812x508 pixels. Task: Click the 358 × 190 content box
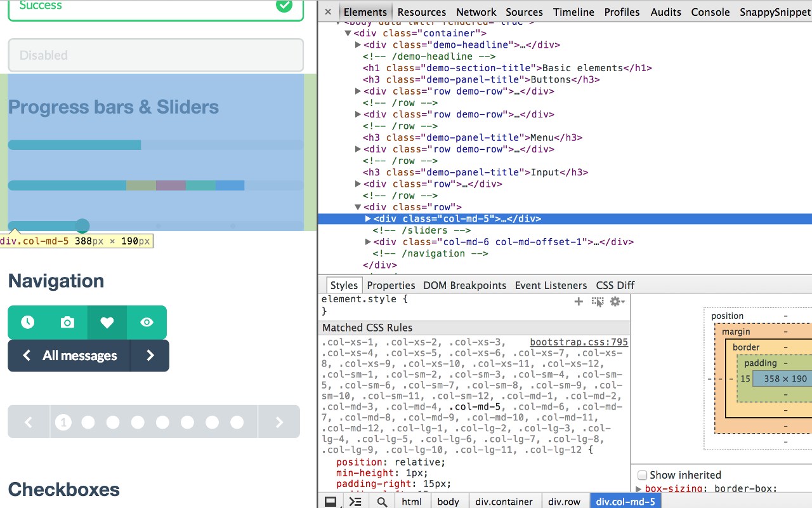coord(785,378)
